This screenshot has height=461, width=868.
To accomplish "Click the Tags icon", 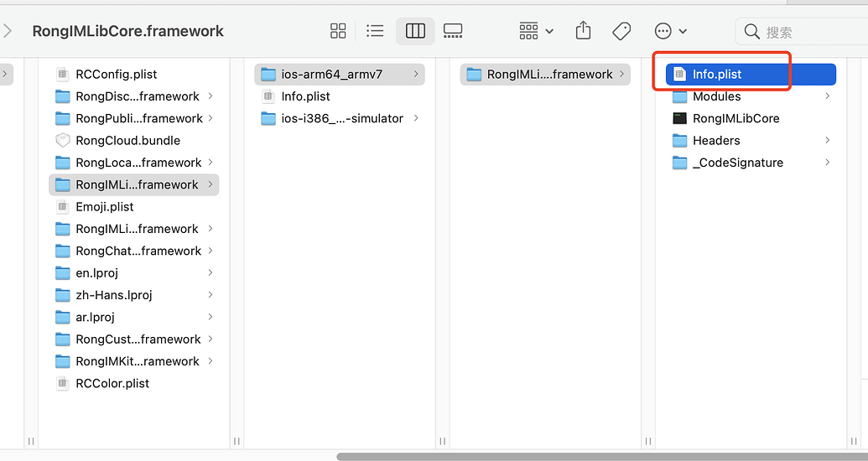I will click(621, 31).
